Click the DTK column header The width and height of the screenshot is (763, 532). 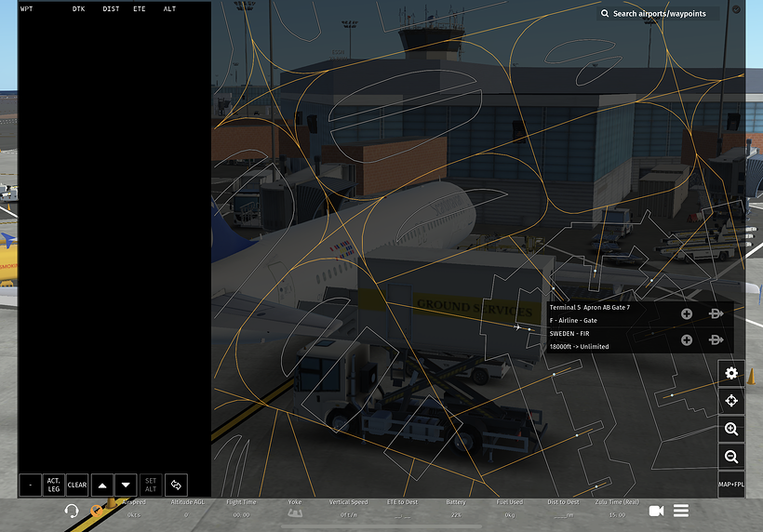tap(79, 8)
